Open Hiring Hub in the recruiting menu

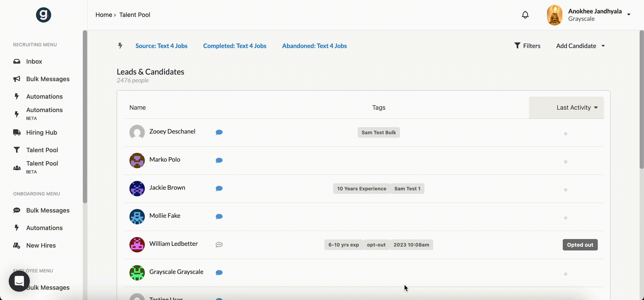pos(41,132)
